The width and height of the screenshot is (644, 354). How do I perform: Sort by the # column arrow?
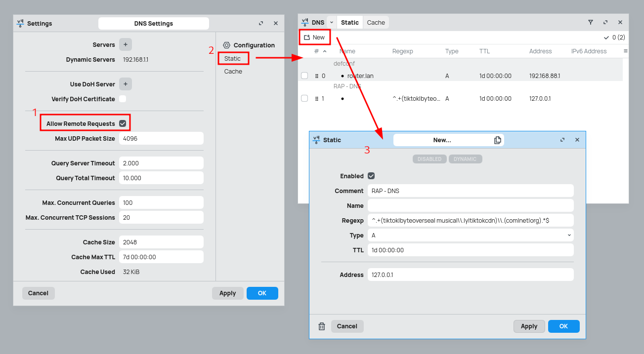(x=325, y=51)
